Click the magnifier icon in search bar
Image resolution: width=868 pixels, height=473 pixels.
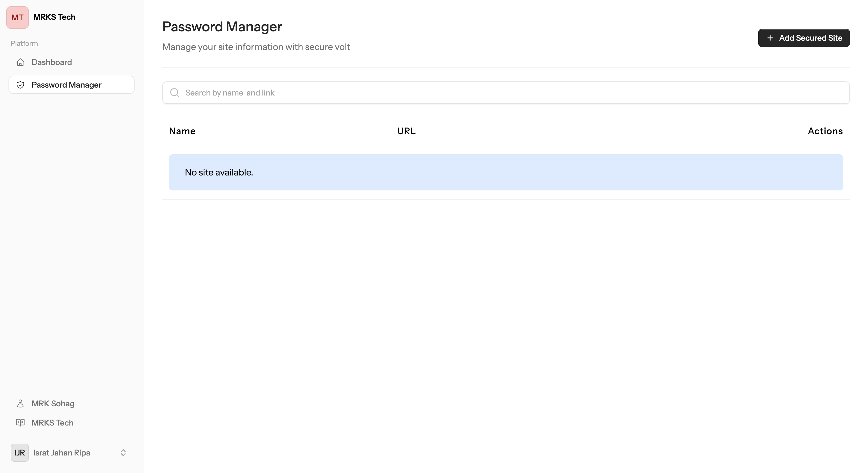click(x=174, y=93)
